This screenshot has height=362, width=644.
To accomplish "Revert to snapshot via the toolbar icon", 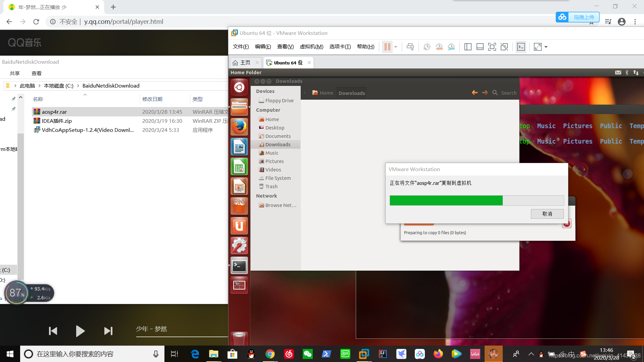I will (439, 47).
